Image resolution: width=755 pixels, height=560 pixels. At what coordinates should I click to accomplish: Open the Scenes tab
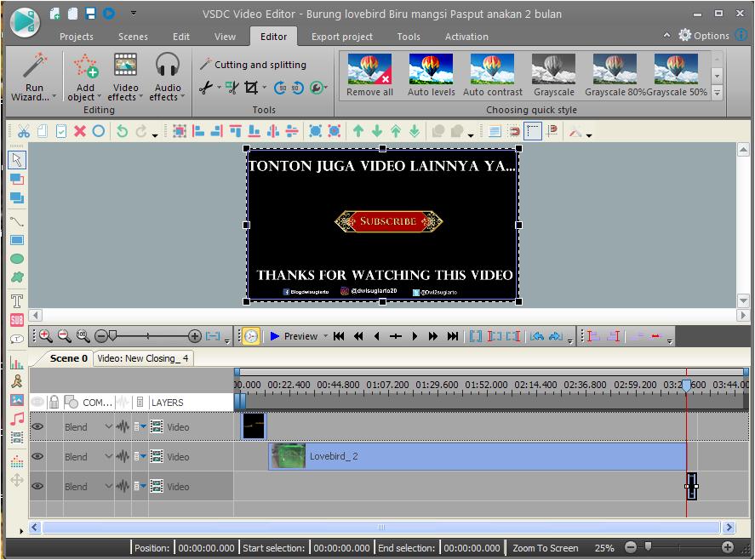(133, 37)
